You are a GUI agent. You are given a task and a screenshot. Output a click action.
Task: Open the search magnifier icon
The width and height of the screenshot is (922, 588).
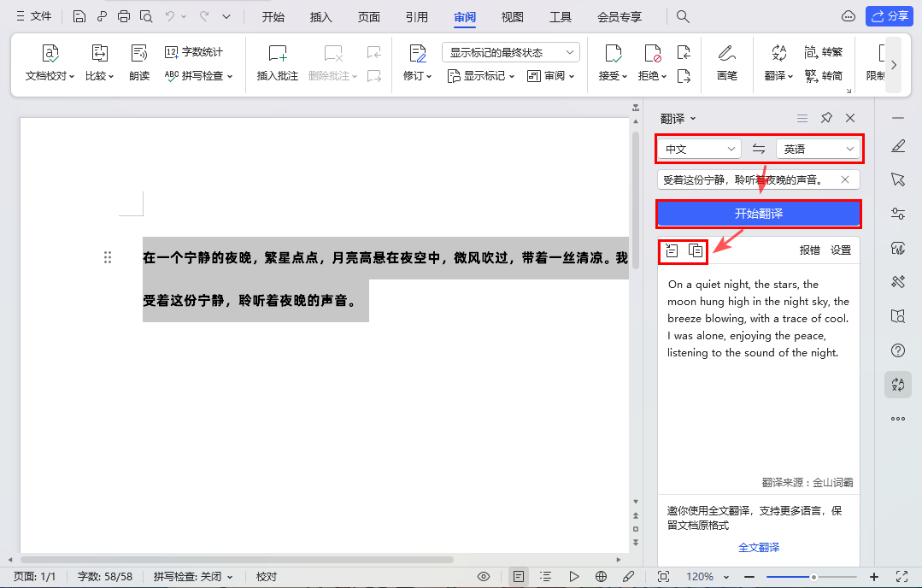683,16
